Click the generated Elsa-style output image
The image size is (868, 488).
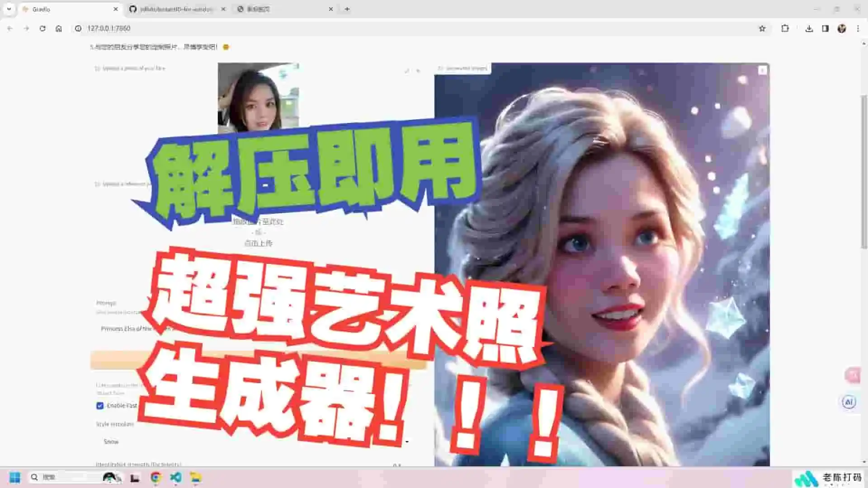(602, 264)
